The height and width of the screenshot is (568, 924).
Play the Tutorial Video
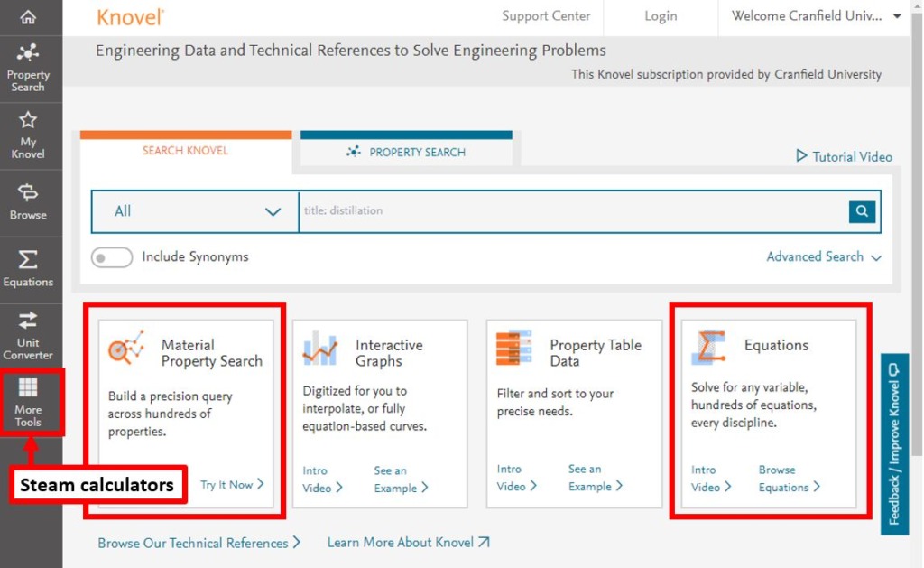point(844,156)
